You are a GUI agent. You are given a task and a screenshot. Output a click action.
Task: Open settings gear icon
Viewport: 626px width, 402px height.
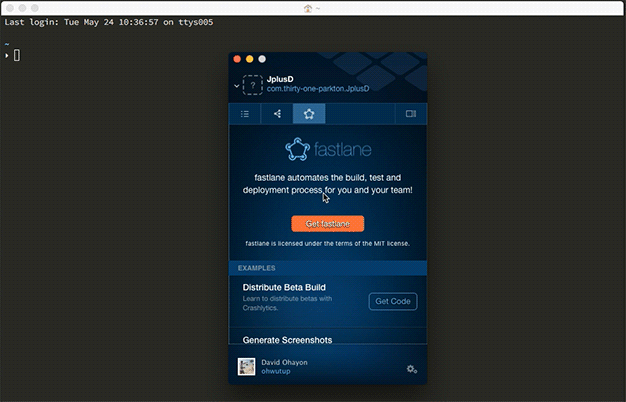(x=412, y=369)
